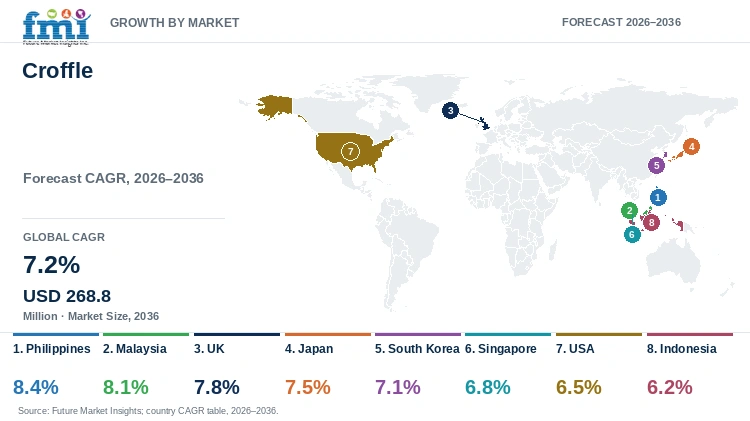Click the 'Forecast CAGR, 2026–2036' subtitle

pyautogui.click(x=113, y=178)
